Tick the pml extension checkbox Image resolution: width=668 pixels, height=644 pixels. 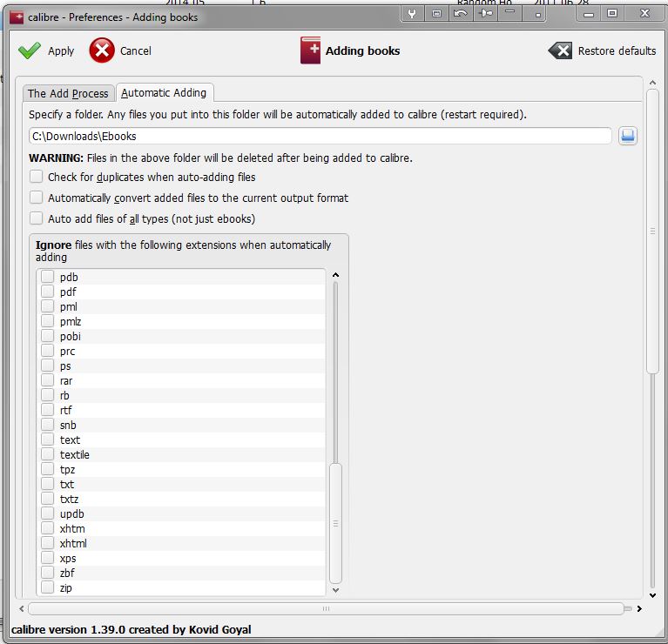pyautogui.click(x=47, y=306)
